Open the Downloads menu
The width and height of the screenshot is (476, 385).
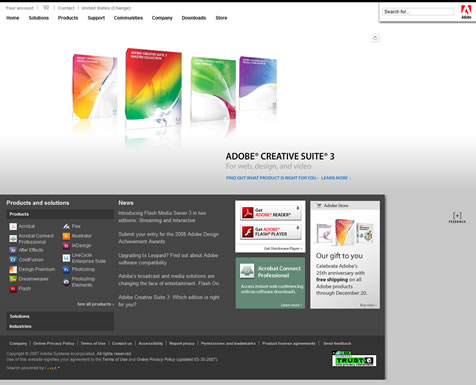coord(194,18)
